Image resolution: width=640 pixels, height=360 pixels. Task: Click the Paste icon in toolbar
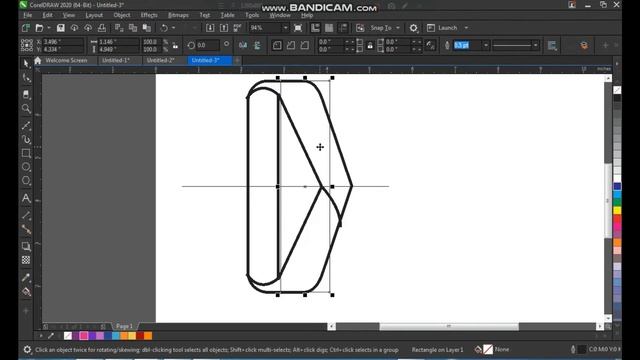[x=147, y=28]
